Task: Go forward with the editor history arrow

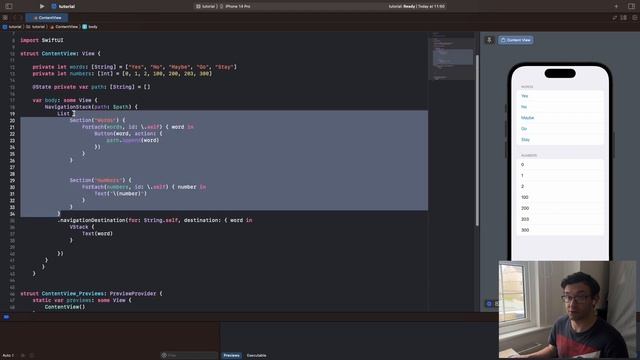Action: [21, 18]
